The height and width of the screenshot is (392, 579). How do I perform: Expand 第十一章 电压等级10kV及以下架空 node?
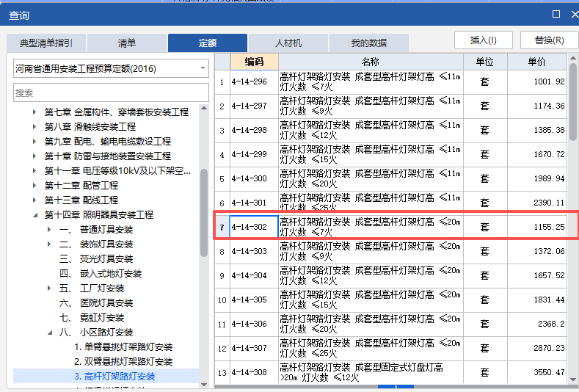(34, 170)
